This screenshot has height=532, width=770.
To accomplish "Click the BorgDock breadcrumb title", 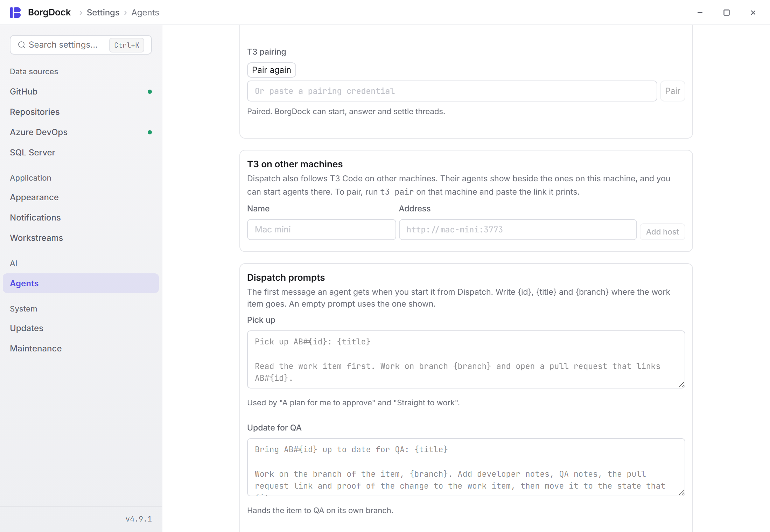I will pos(49,13).
